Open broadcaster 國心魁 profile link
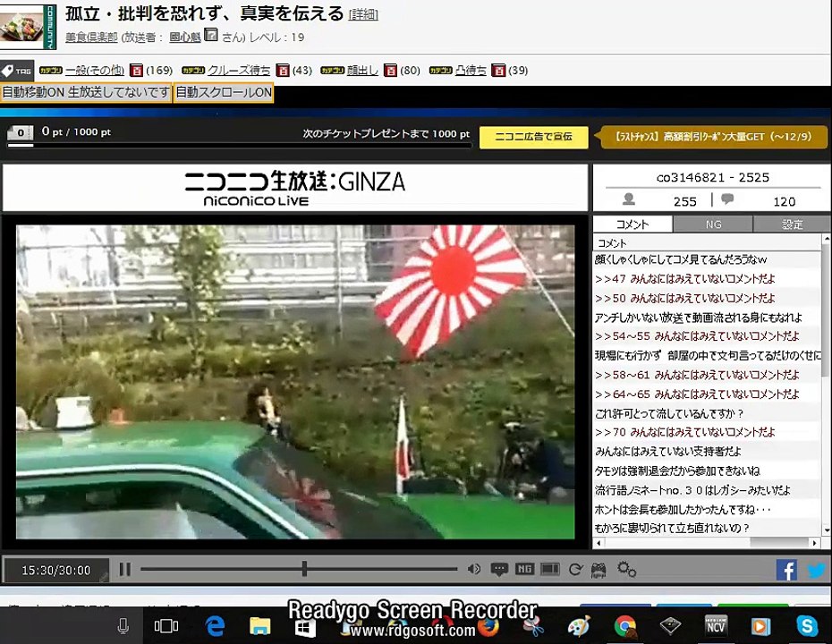The width and height of the screenshot is (832, 644). [x=184, y=38]
